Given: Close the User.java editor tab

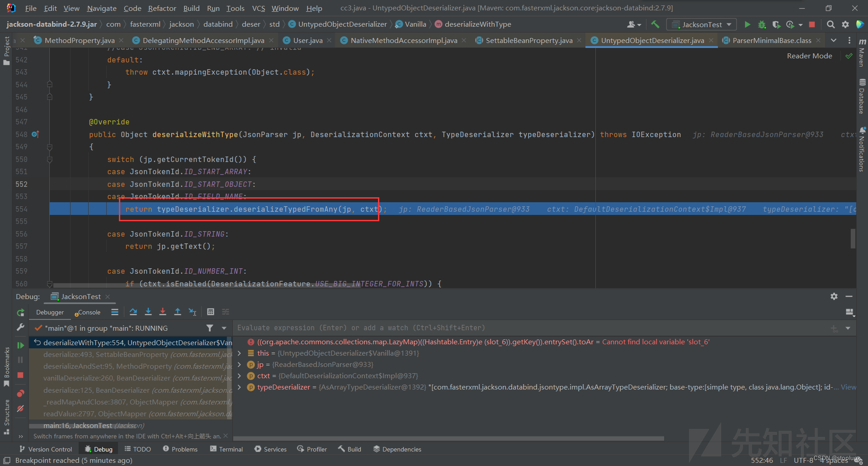Looking at the screenshot, I should [x=329, y=40].
